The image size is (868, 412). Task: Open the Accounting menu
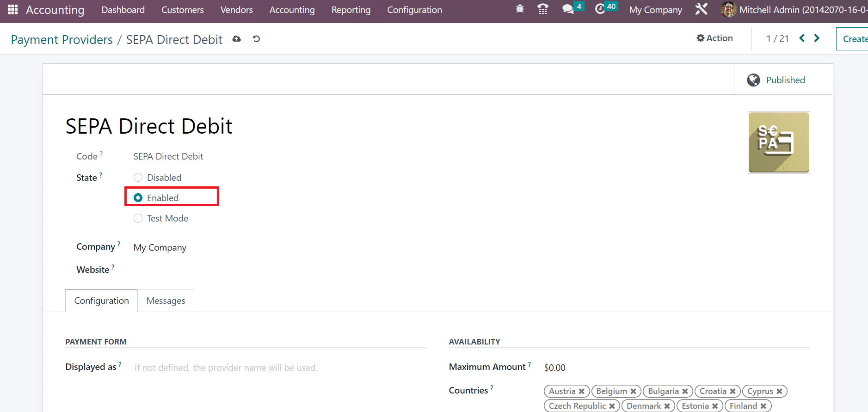click(x=292, y=10)
